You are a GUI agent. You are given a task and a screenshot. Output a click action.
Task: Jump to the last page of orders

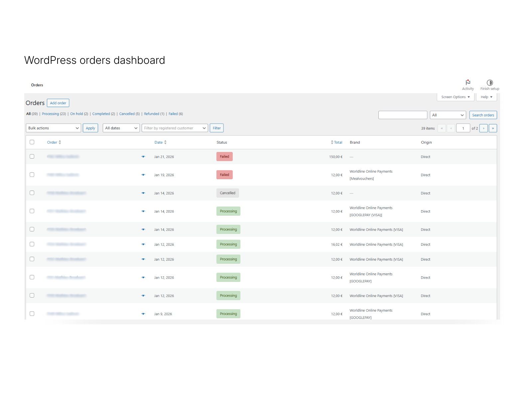[x=493, y=128]
